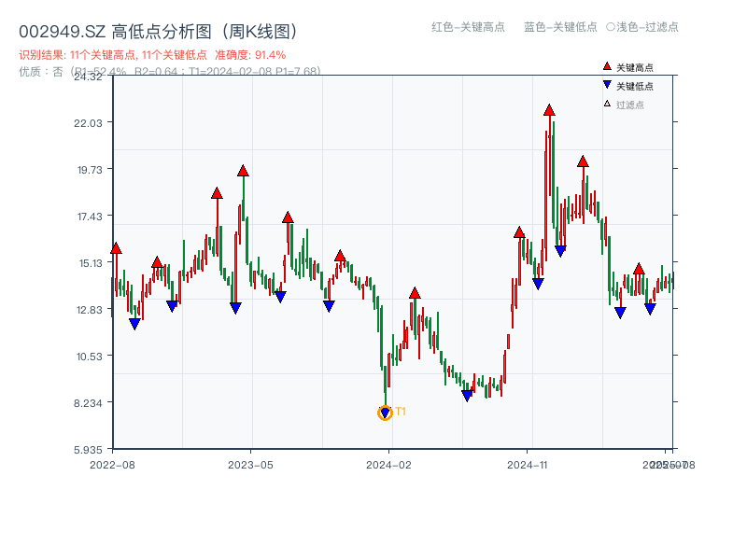The width and height of the screenshot is (747, 560).
Task: Toggle the 关键低点 legend entry label
Action: [x=635, y=86]
